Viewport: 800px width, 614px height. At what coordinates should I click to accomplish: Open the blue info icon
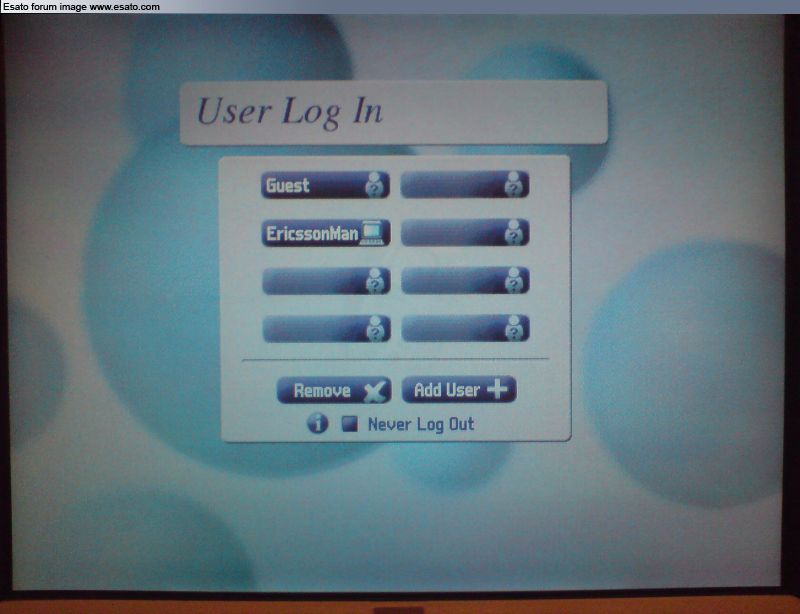point(317,424)
